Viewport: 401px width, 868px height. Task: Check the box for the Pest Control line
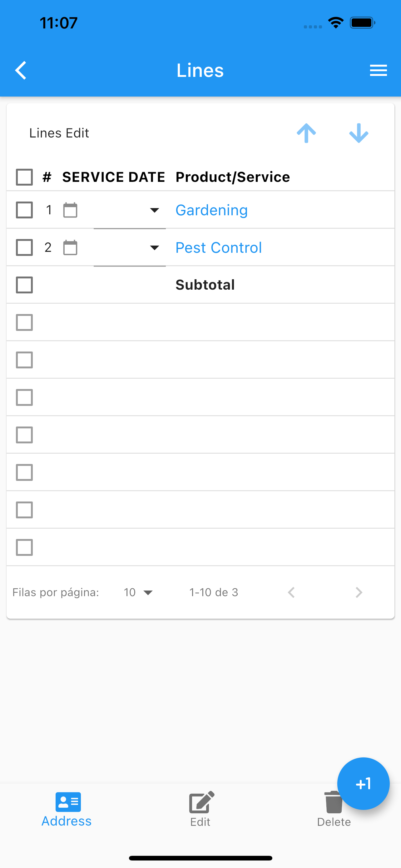(25, 248)
